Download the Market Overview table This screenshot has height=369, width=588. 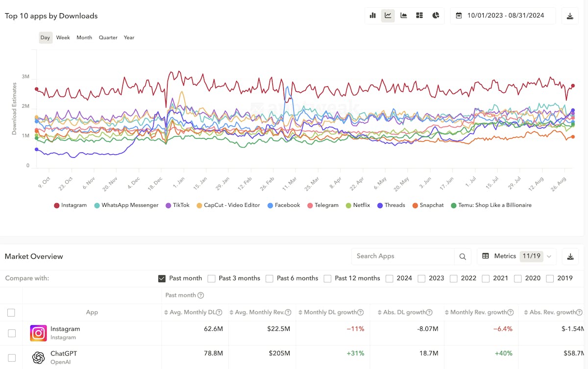coord(570,256)
